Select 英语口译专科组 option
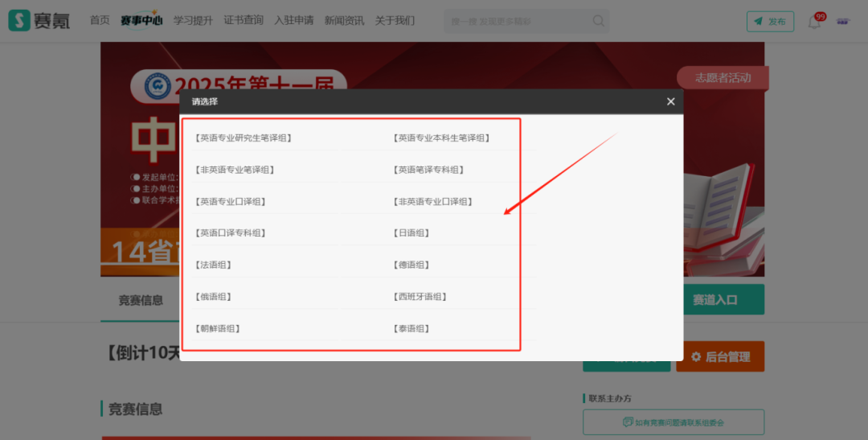 (x=230, y=233)
